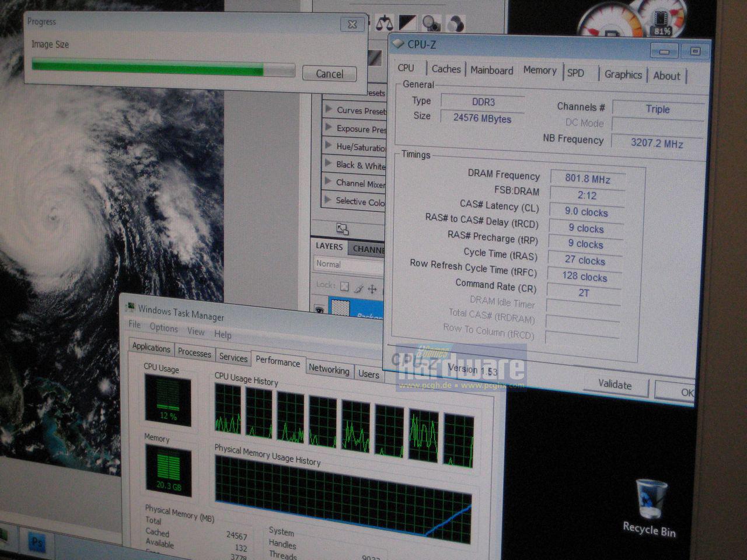This screenshot has height=560, width=747.
Task: Toggle lock image pixels brush icon
Action: (358, 288)
